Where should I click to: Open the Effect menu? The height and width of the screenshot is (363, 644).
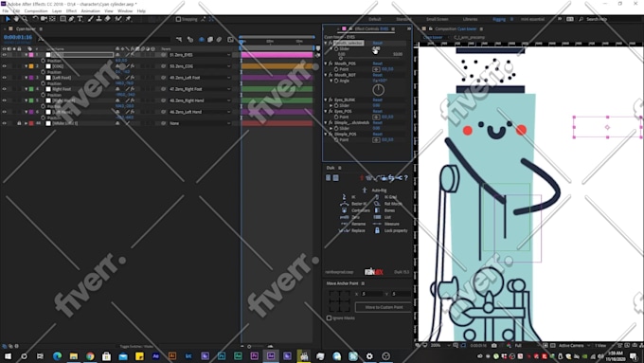71,11
